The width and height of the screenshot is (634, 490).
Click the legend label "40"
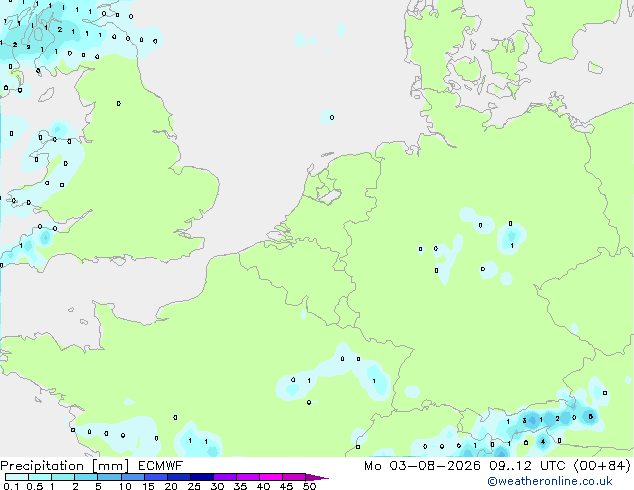pyautogui.click(x=263, y=486)
